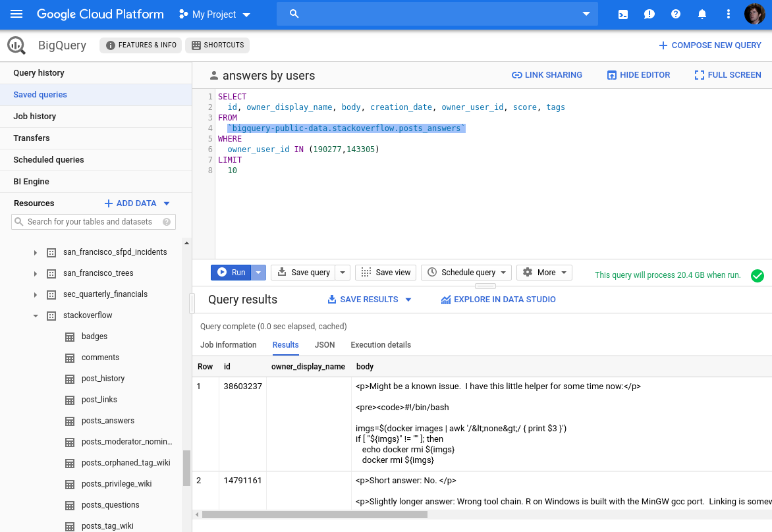Open Save query dropdown arrow
Image resolution: width=772 pixels, height=532 pixels.
(x=343, y=272)
